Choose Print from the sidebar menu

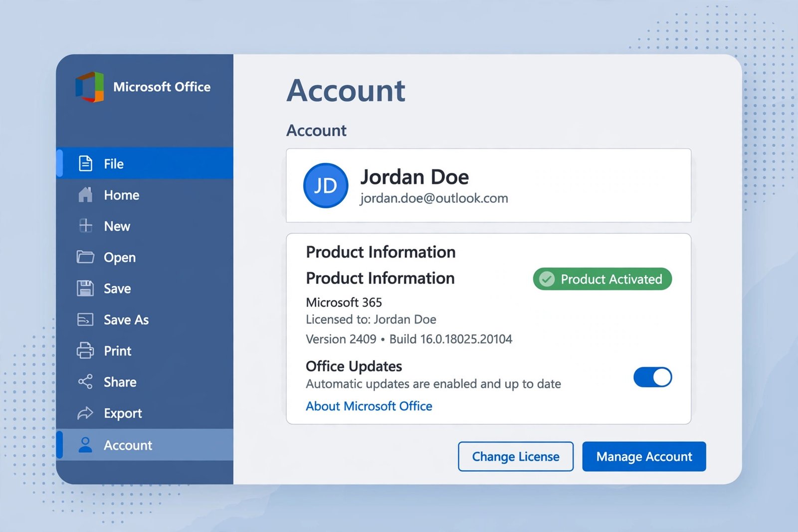tap(145, 351)
